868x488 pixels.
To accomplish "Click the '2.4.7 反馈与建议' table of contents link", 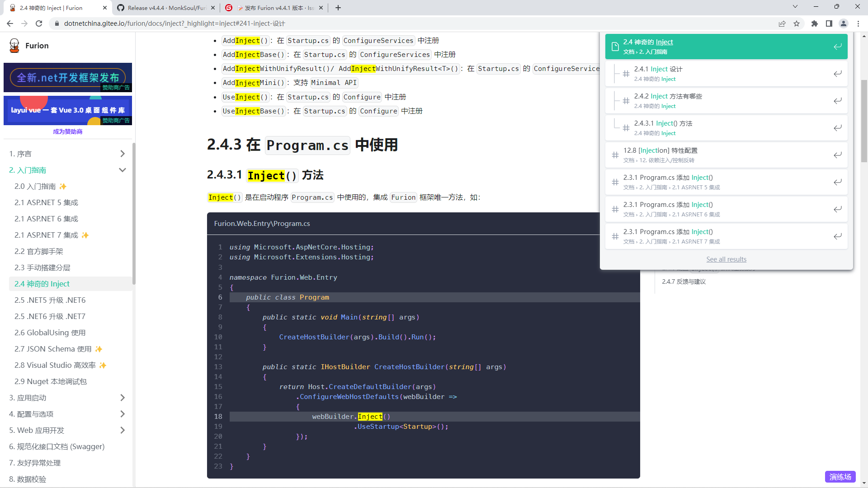I will (684, 282).
